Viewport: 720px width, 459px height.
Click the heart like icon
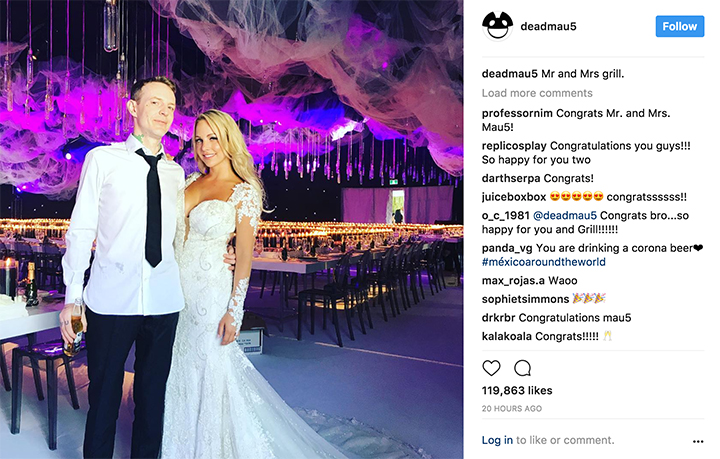click(x=491, y=368)
